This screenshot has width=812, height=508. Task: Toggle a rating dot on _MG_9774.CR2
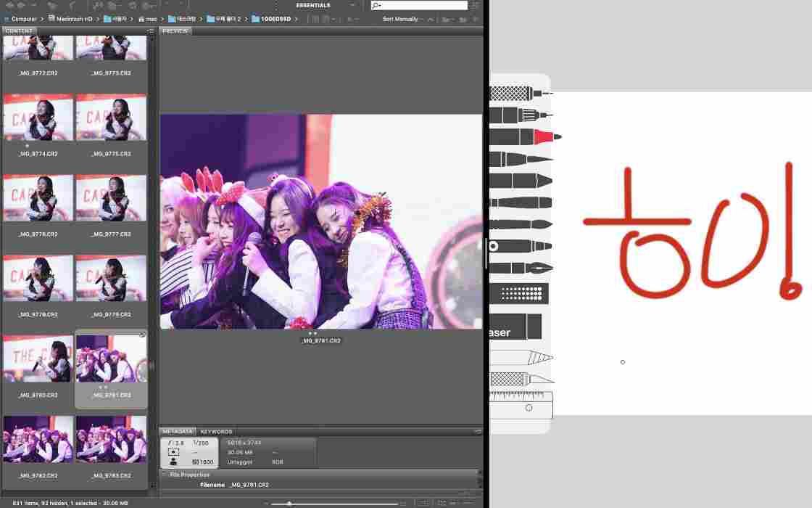tap(27, 145)
